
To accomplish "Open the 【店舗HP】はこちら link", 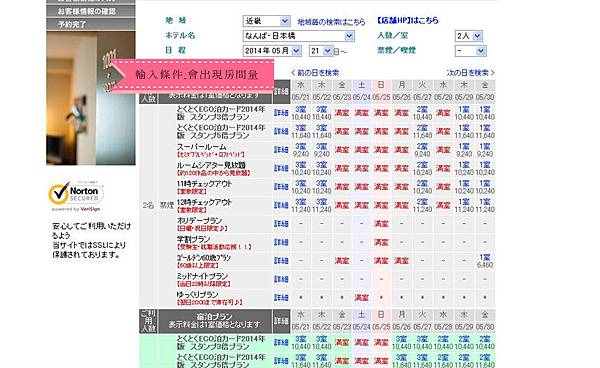I will (408, 21).
